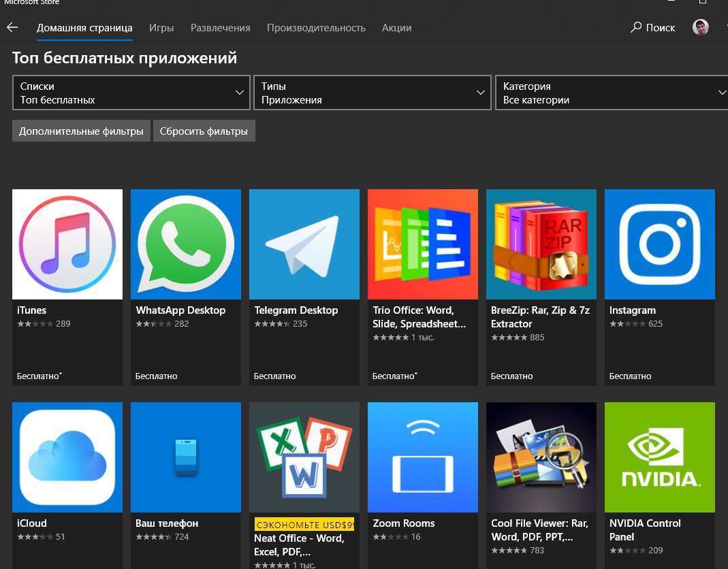The width and height of the screenshot is (728, 569).
Task: Click the Telegram Desktop 235 ratings
Action: pos(281,324)
